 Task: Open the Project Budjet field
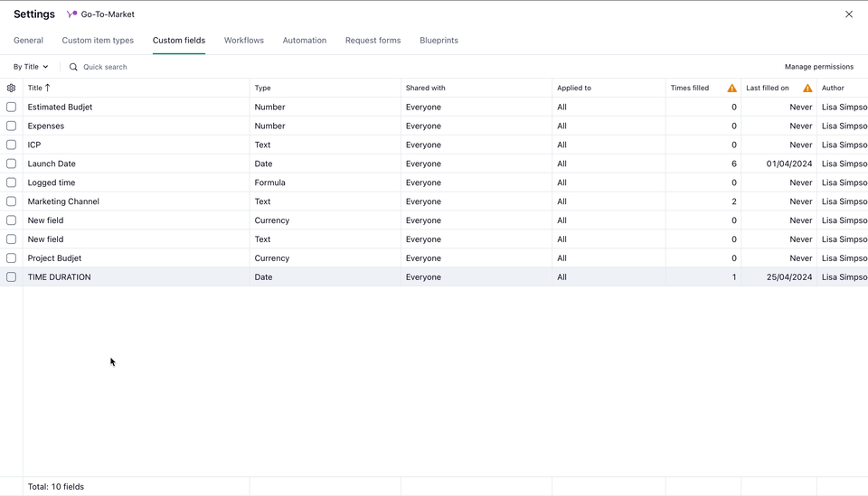54,258
